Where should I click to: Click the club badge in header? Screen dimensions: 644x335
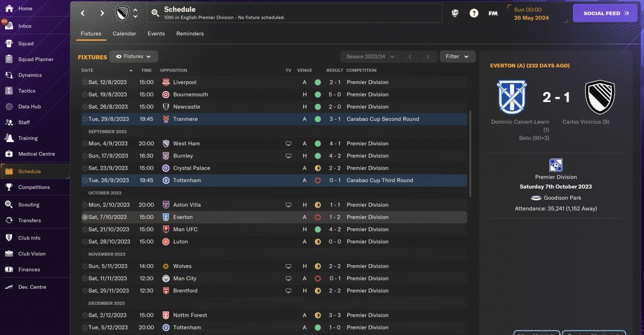[x=122, y=14]
